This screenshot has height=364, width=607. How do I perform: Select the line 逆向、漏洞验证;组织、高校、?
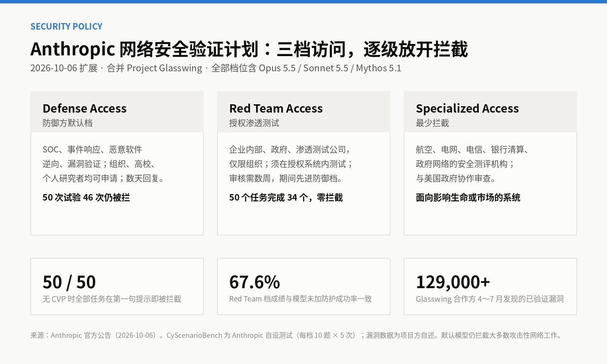tap(99, 164)
